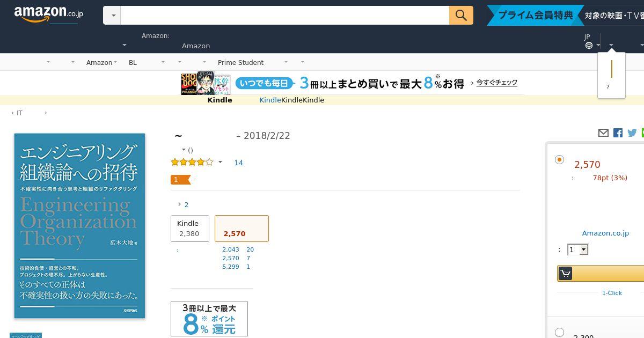Click the Engineering Organization Theory book cover
This screenshot has height=338, width=644.
79,226
